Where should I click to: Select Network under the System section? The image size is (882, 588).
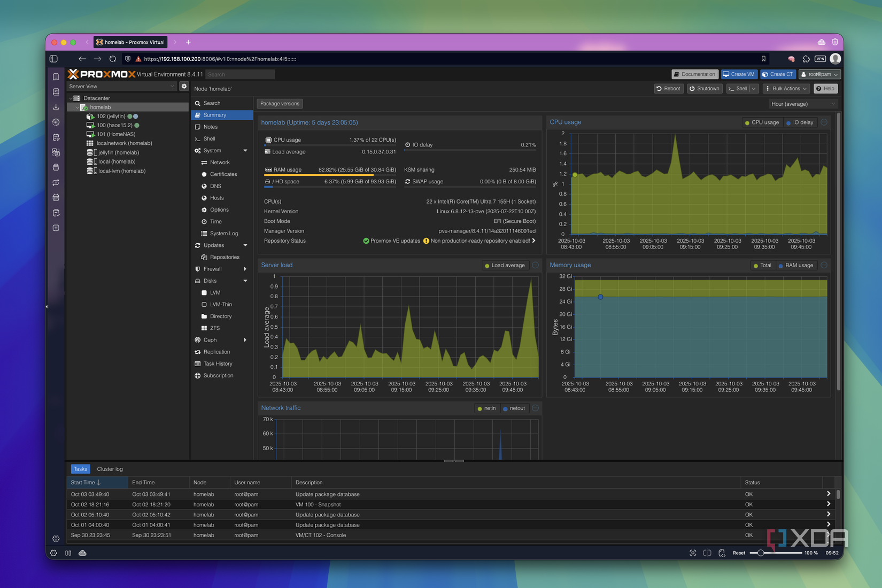point(220,162)
